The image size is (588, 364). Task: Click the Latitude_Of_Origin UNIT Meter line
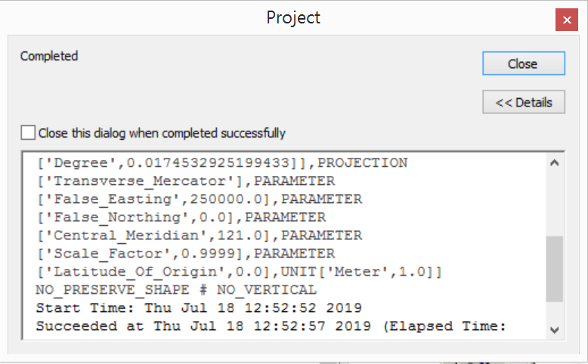(240, 272)
